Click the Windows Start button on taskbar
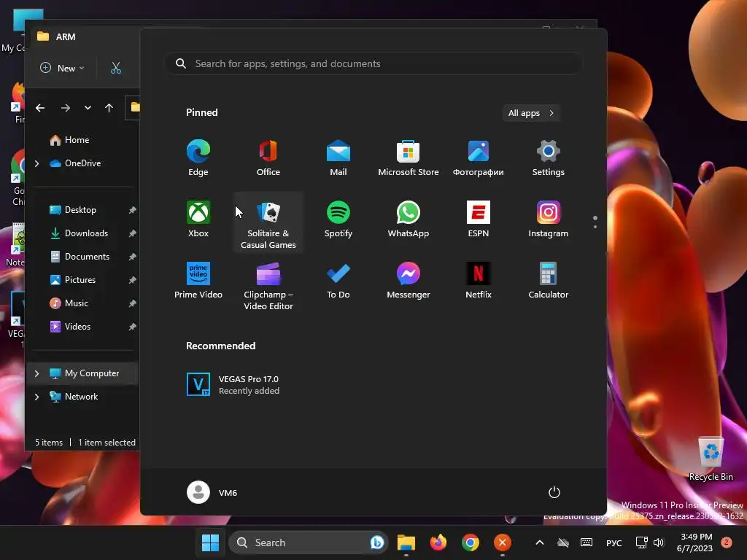Viewport: 747px width, 560px height. (210, 542)
